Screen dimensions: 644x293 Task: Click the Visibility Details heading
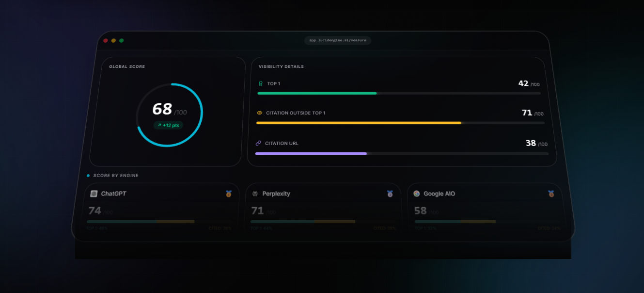tap(281, 67)
